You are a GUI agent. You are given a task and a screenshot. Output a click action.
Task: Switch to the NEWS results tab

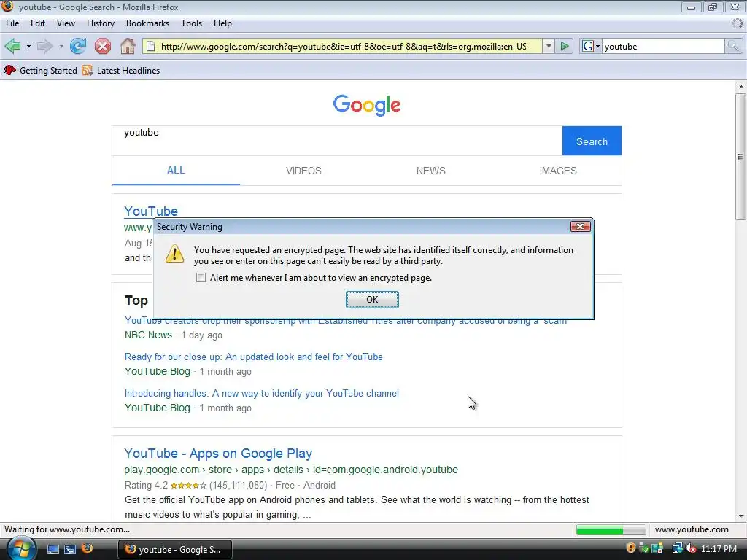click(430, 171)
